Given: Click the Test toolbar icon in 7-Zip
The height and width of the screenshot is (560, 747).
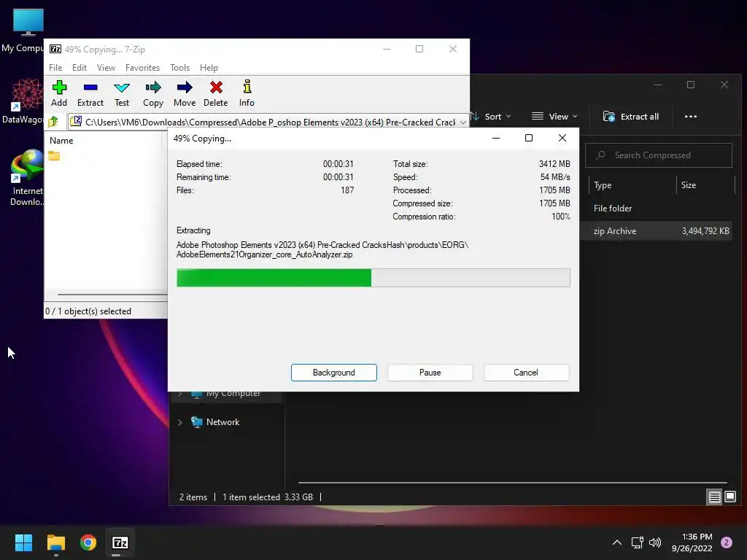Looking at the screenshot, I should click(122, 93).
